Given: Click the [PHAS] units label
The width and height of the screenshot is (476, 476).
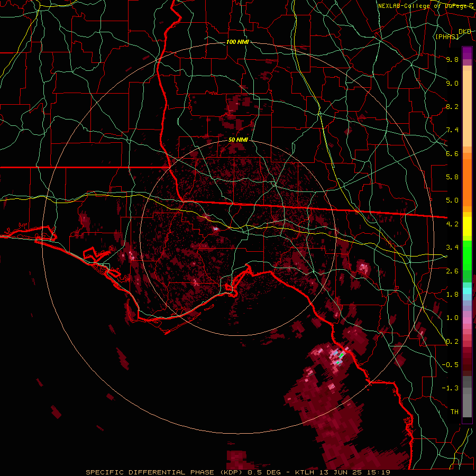Looking at the screenshot, I should pyautogui.click(x=447, y=36).
